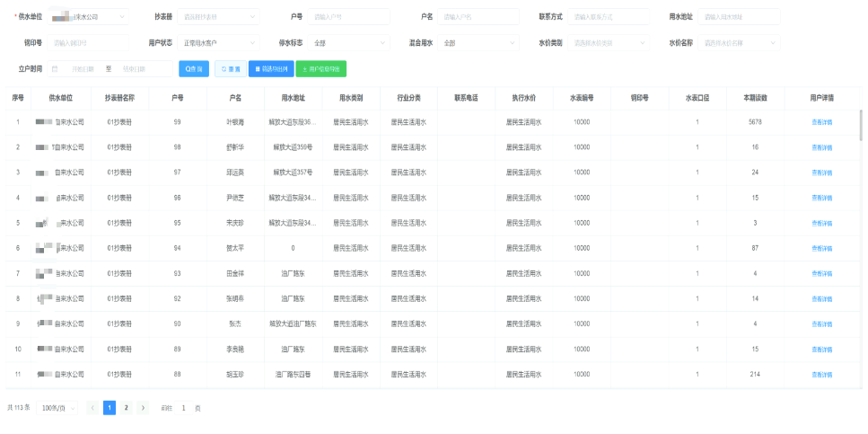Click the green 用户信息导出 button
This screenshot has width=868, height=434.
pyautogui.click(x=320, y=68)
